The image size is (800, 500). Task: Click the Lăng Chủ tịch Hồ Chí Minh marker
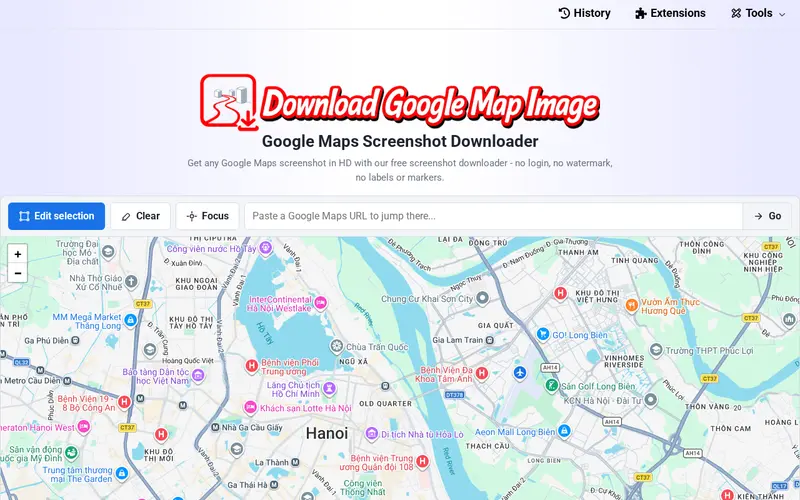[330, 389]
